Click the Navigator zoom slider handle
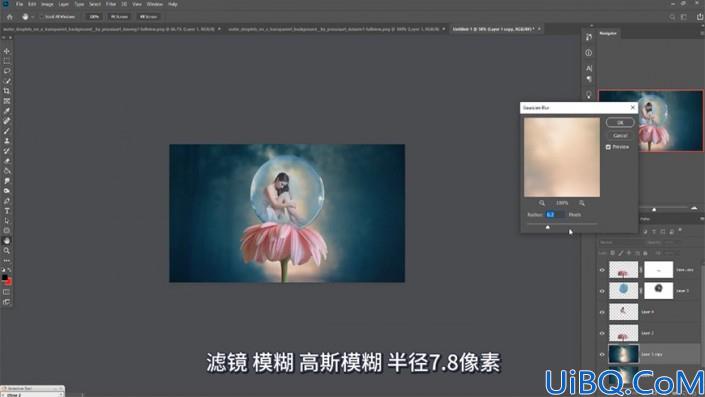Image resolution: width=705 pixels, height=397 pixels. pyautogui.click(x=654, y=210)
